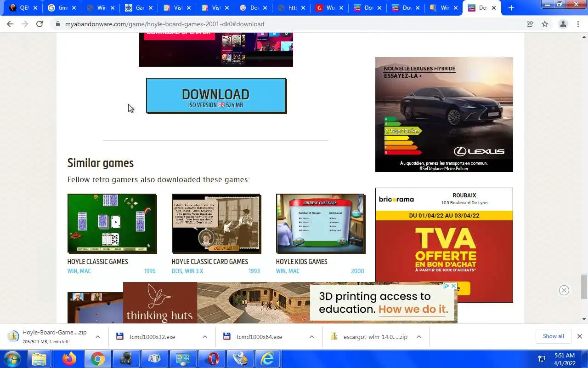
Task: Click Hoyle Classic Games green card thumbnail
Action: tap(112, 224)
